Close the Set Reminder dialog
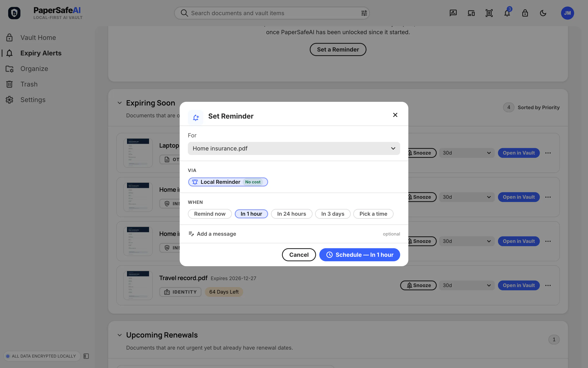 tap(395, 115)
